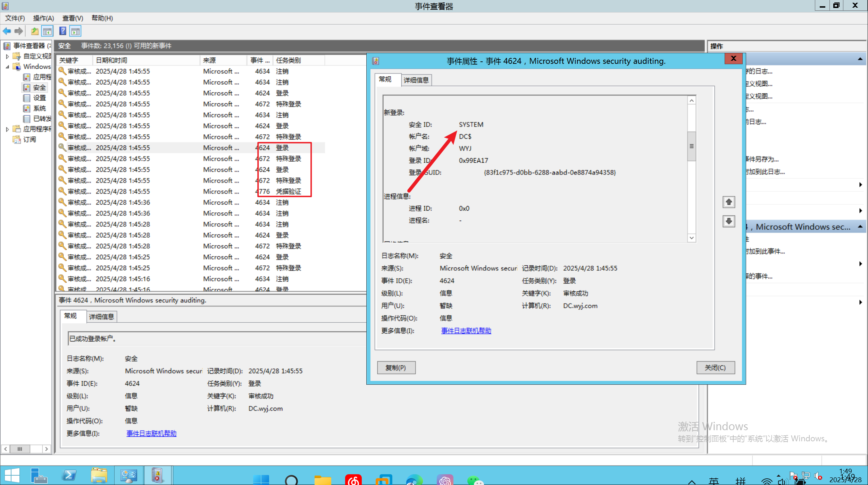Collapse the Windows logs tree node
Viewport: 868px width, 485px height.
7,67
